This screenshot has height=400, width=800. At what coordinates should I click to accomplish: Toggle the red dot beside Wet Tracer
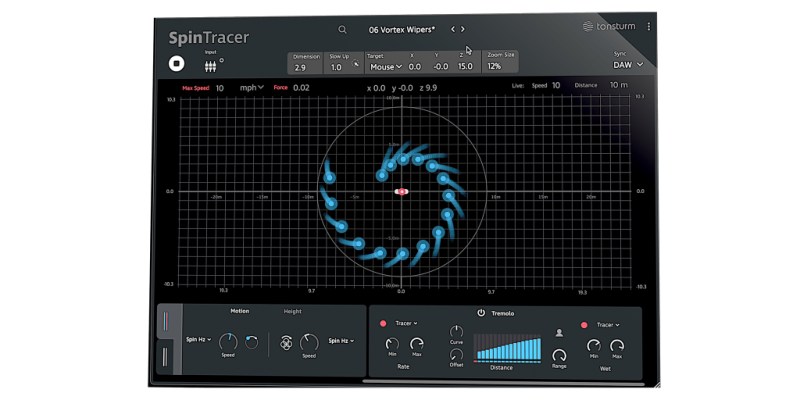584,325
